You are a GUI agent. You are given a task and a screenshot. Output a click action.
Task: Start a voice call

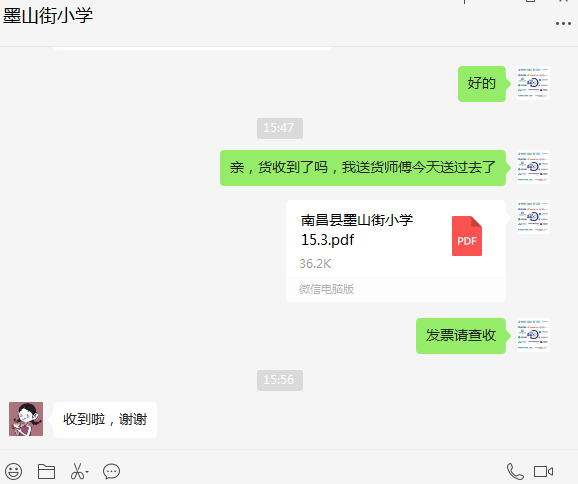point(515,471)
